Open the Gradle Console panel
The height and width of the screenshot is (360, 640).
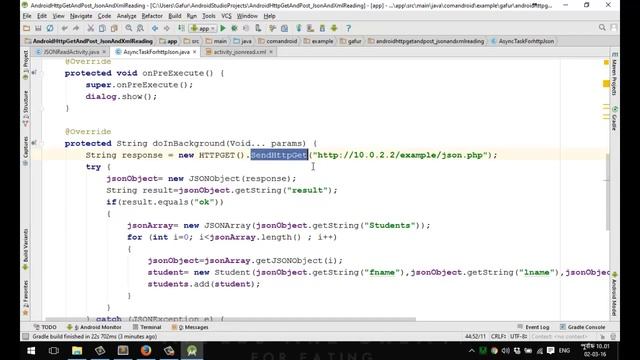click(x=582, y=327)
